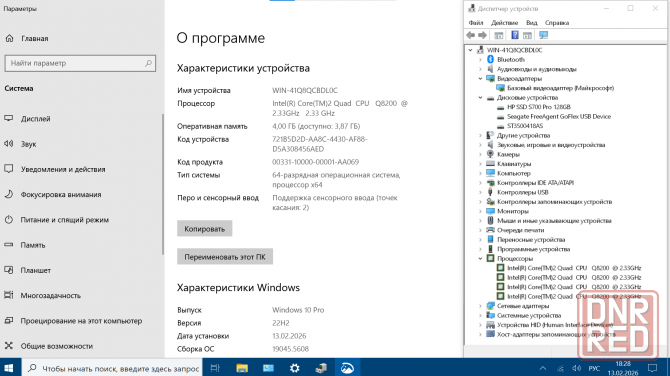Image resolution: width=670 pixels, height=376 pixels.
Task: Open the Действие menu in Device Manager
Action: [x=504, y=23]
